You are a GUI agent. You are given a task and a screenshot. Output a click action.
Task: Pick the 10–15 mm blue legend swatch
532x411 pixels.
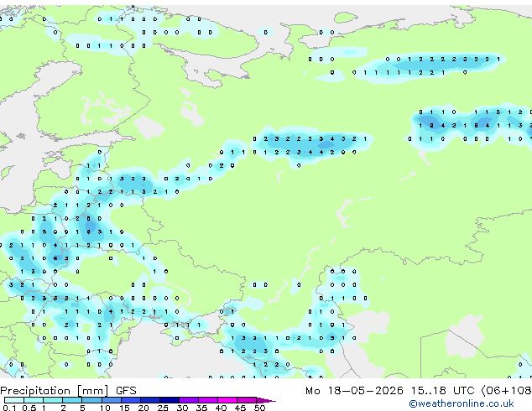click(112, 400)
